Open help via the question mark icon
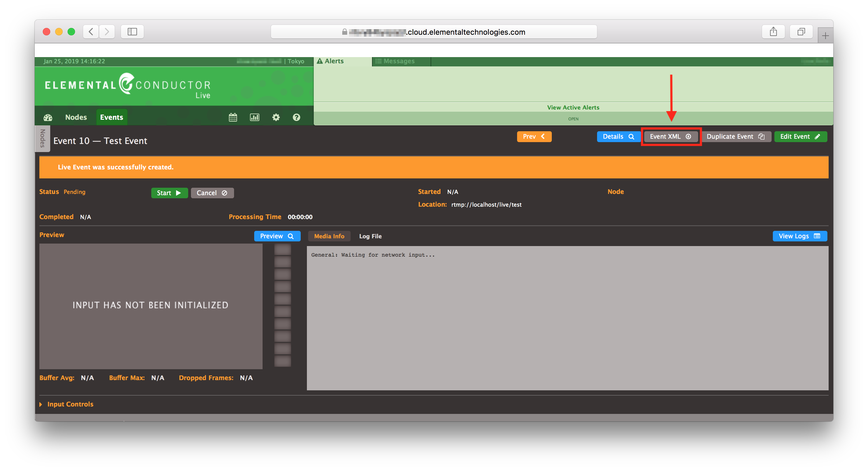 click(x=296, y=117)
